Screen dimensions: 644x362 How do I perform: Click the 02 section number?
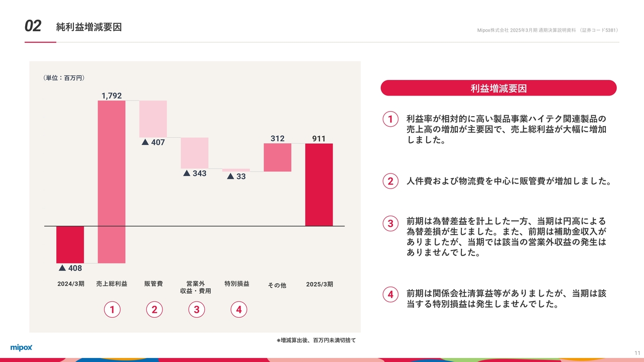click(x=33, y=27)
